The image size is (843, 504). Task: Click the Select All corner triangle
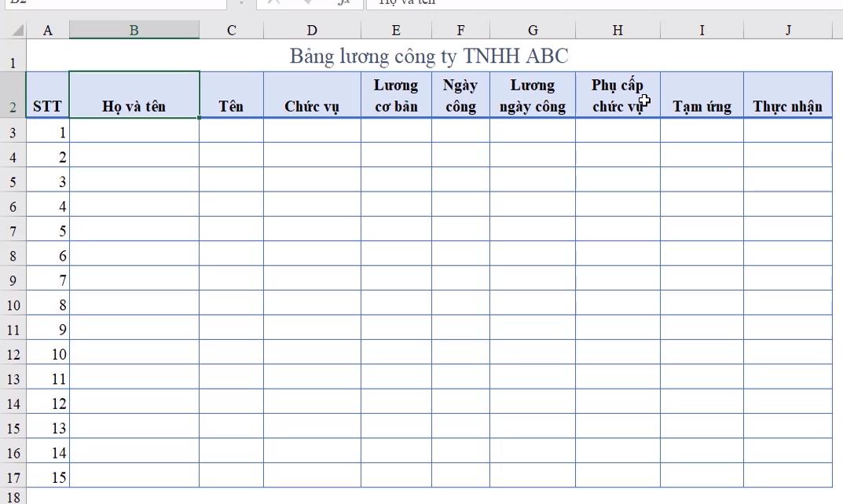pos(18,30)
